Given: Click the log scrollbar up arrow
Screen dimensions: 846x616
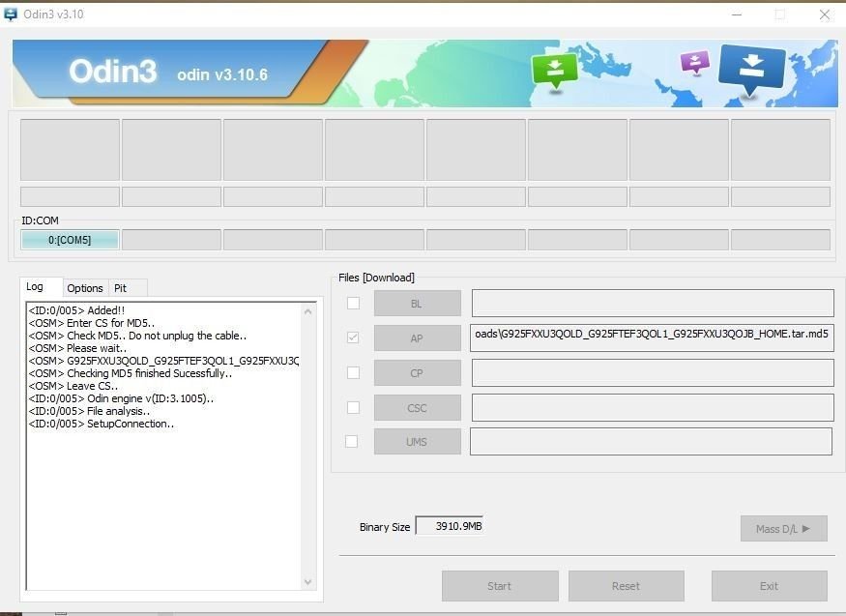Looking at the screenshot, I should coord(308,311).
